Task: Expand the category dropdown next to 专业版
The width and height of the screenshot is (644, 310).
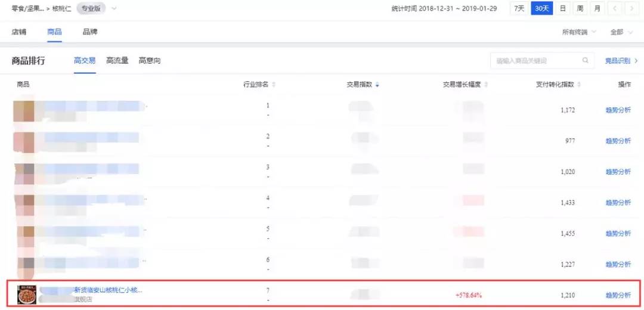Action: (114, 8)
